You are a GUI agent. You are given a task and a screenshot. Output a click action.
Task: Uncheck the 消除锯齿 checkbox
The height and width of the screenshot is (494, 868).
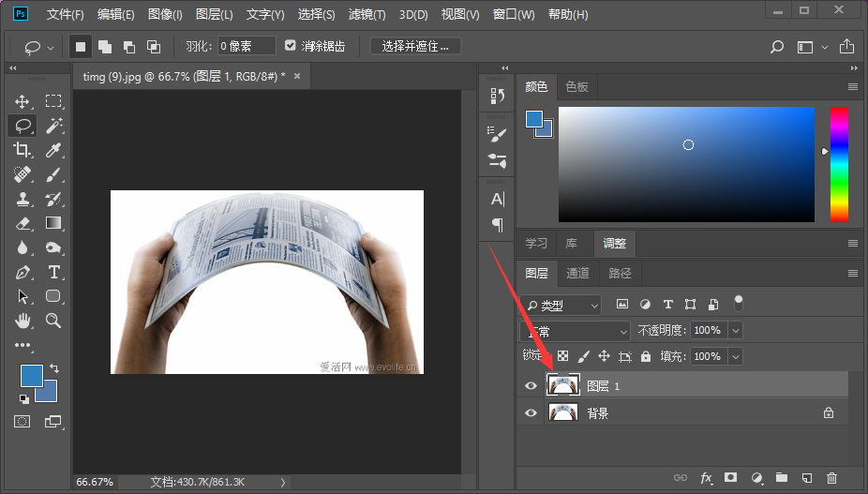pos(291,46)
